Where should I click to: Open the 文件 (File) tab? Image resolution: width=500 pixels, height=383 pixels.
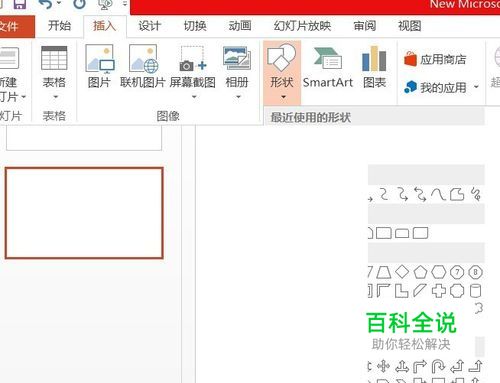pyautogui.click(x=17, y=26)
